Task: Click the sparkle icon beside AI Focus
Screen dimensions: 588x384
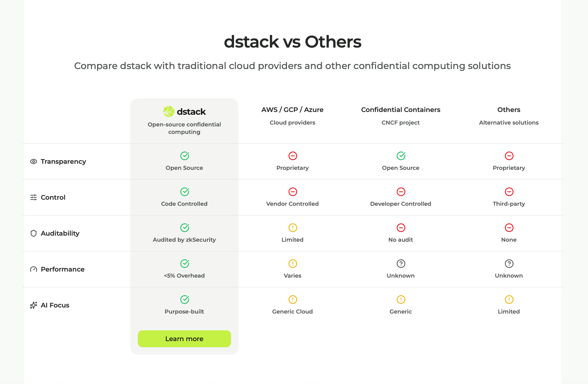Action: [34, 305]
